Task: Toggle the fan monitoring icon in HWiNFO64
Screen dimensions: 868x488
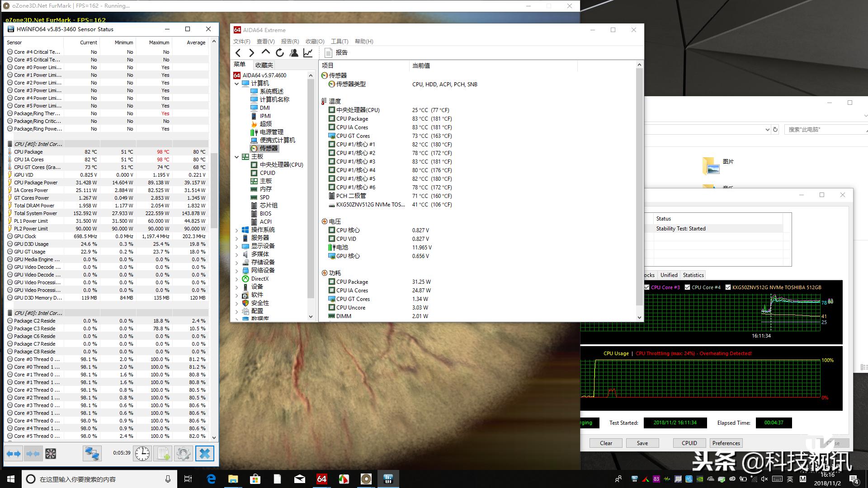Action: click(51, 453)
